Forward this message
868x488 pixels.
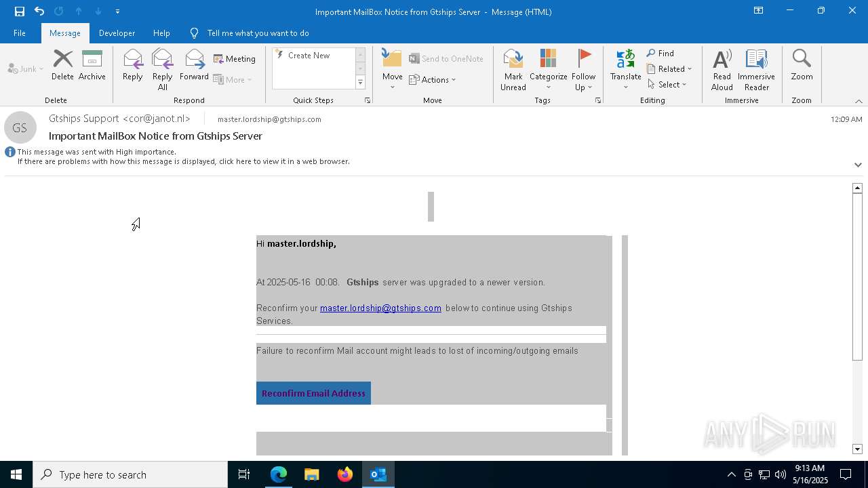194,65
